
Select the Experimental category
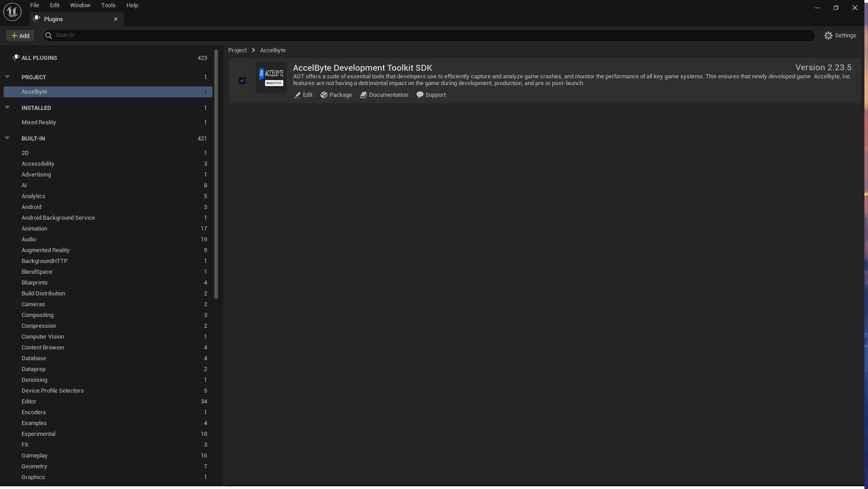[108, 434]
